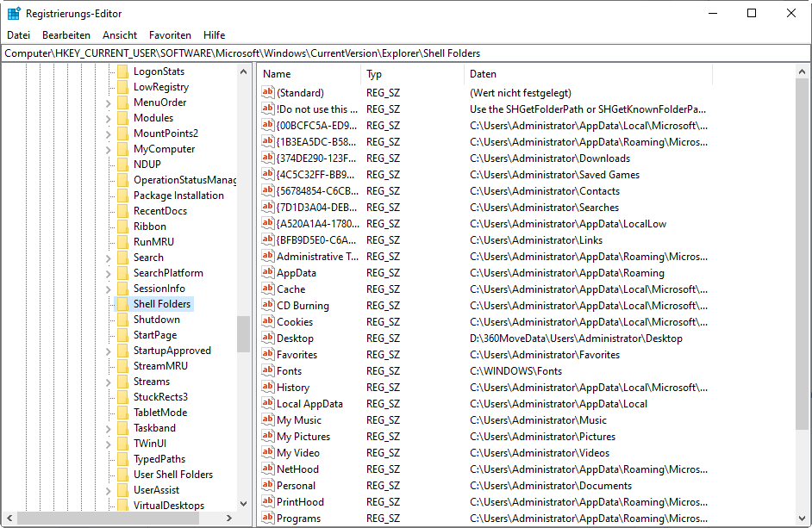812x528 pixels.
Task: Expand the MountPoints2 tree node
Action: click(109, 134)
